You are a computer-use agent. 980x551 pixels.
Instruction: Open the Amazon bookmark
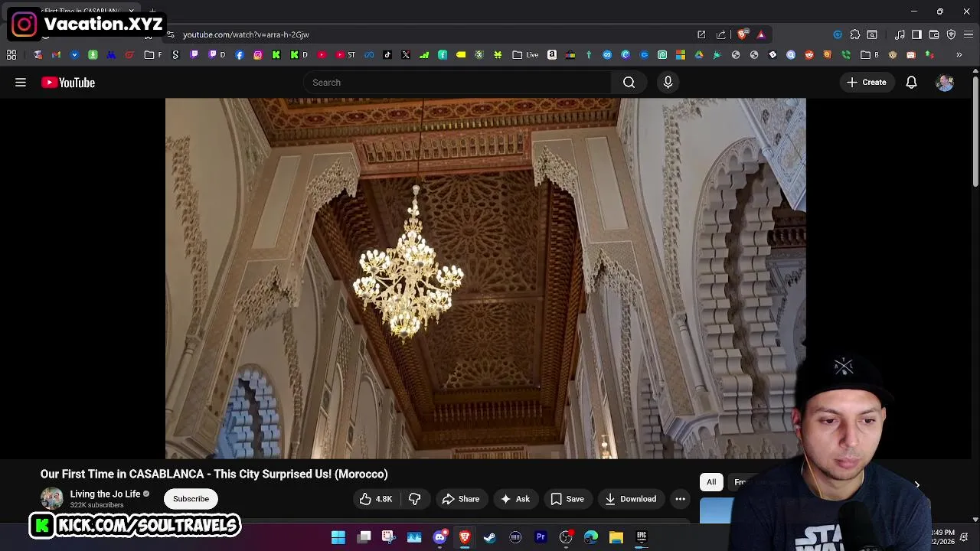552,55
